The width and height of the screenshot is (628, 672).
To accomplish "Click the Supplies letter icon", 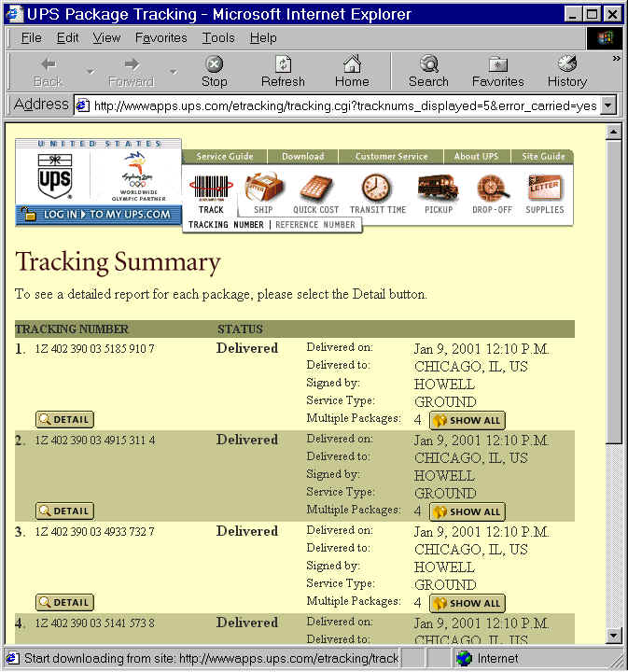I will click(544, 188).
